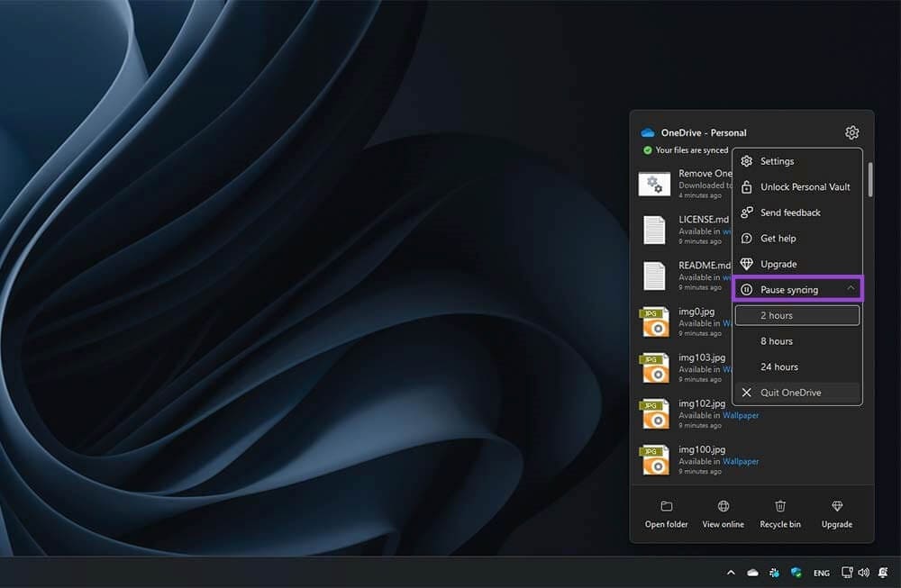Open the README.md document icon
Screen dimensions: 901x588
tap(654, 276)
